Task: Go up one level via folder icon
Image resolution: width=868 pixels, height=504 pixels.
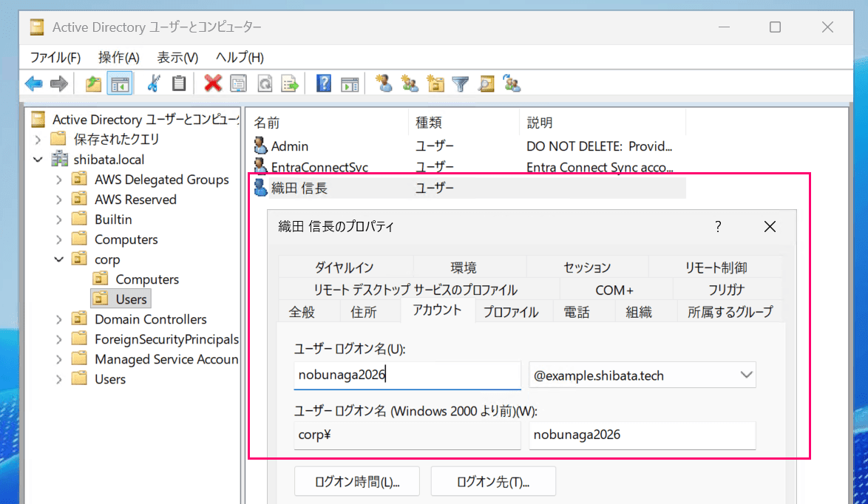Action: [94, 84]
